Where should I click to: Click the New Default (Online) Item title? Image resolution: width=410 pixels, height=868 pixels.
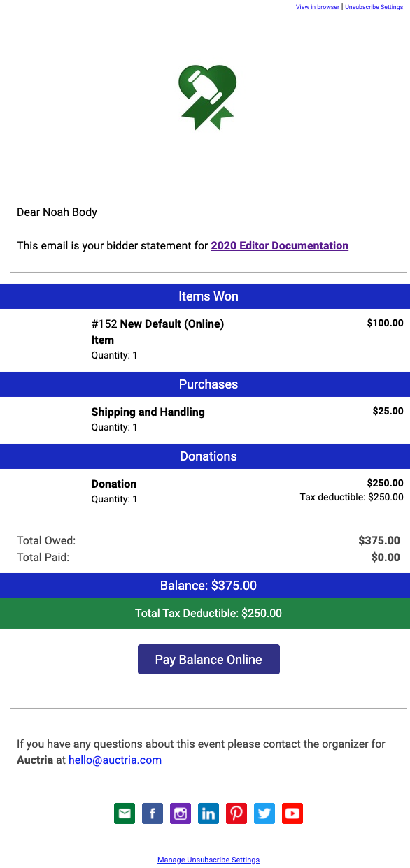157,332
